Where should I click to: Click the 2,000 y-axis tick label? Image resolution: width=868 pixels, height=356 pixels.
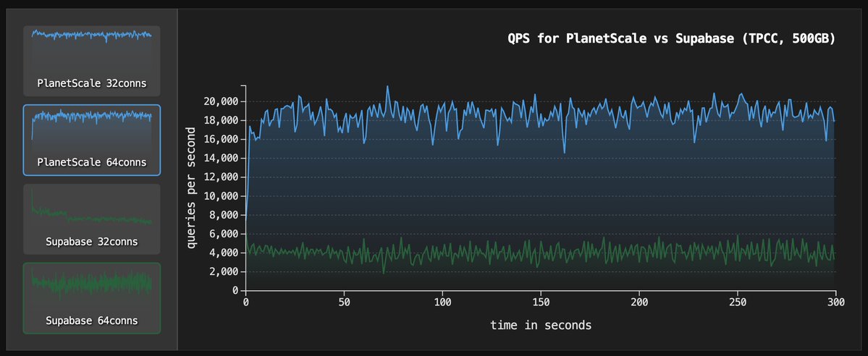click(222, 271)
